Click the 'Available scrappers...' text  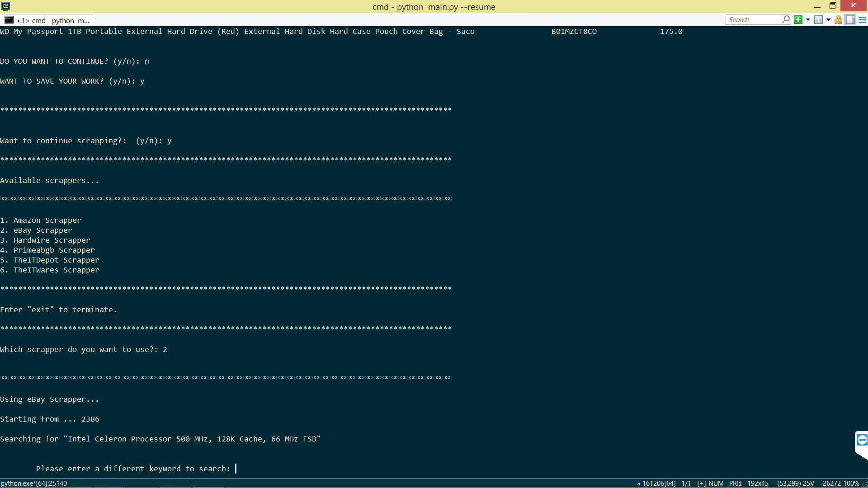coord(50,180)
